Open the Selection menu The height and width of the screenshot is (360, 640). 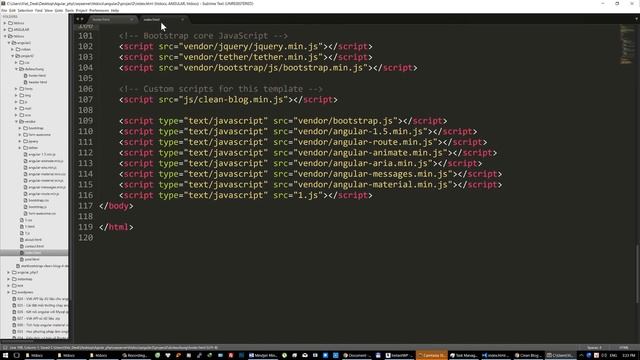click(x=25, y=10)
